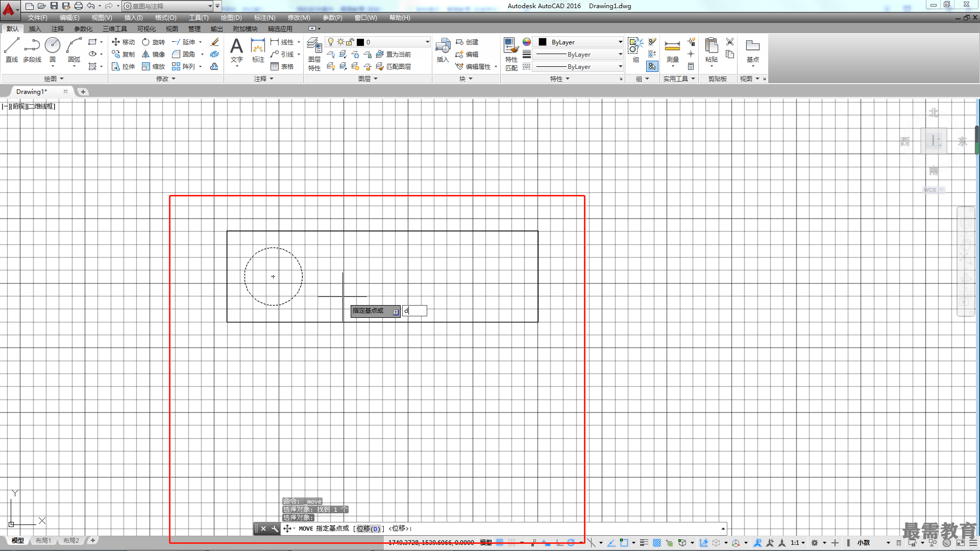
Task: Click the 插入 (Insert block) icon
Action: (x=443, y=50)
